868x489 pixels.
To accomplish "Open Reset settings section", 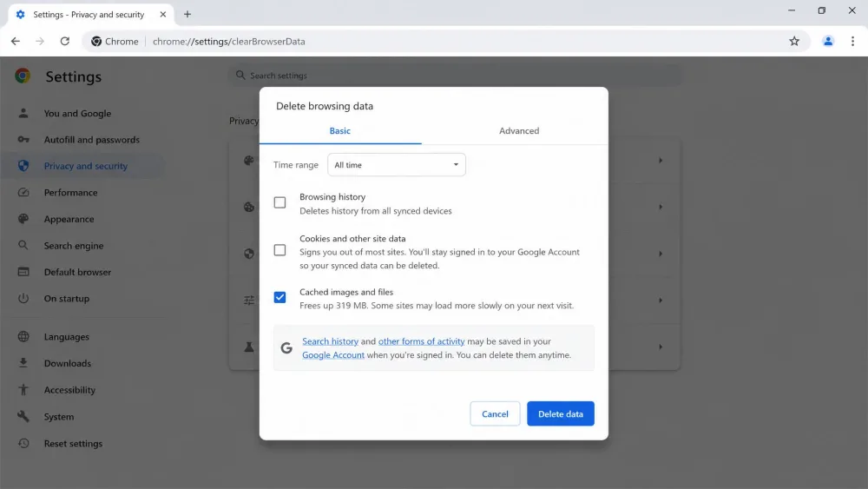I will (x=73, y=443).
